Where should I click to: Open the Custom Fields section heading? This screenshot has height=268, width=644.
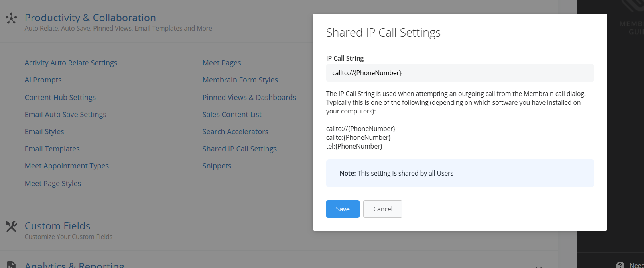coord(57,226)
